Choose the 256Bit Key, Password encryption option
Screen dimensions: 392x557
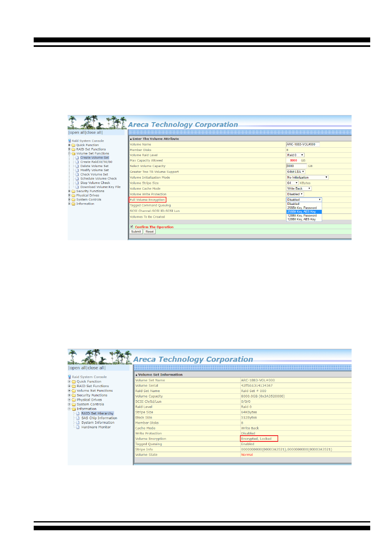click(x=304, y=208)
